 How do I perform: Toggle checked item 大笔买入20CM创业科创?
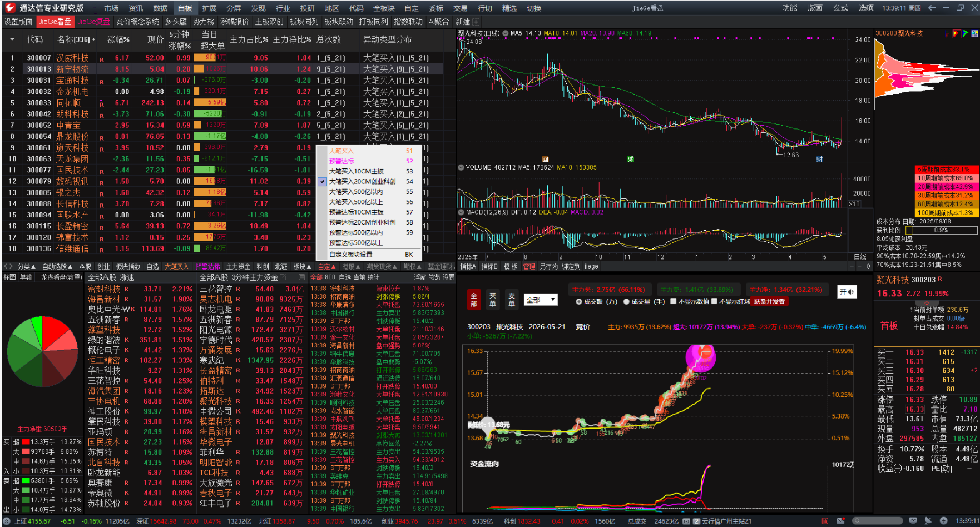click(369, 181)
